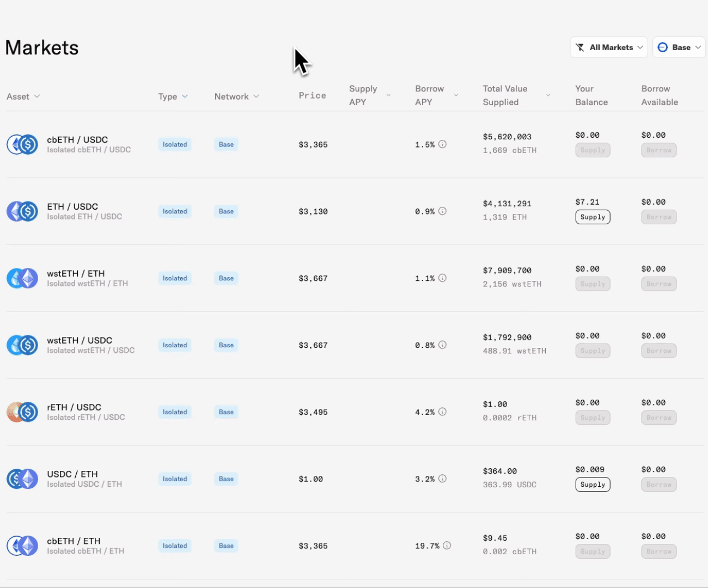Sort by Total Value Supplied column
The width and height of the screenshot is (708, 588).
(x=516, y=95)
